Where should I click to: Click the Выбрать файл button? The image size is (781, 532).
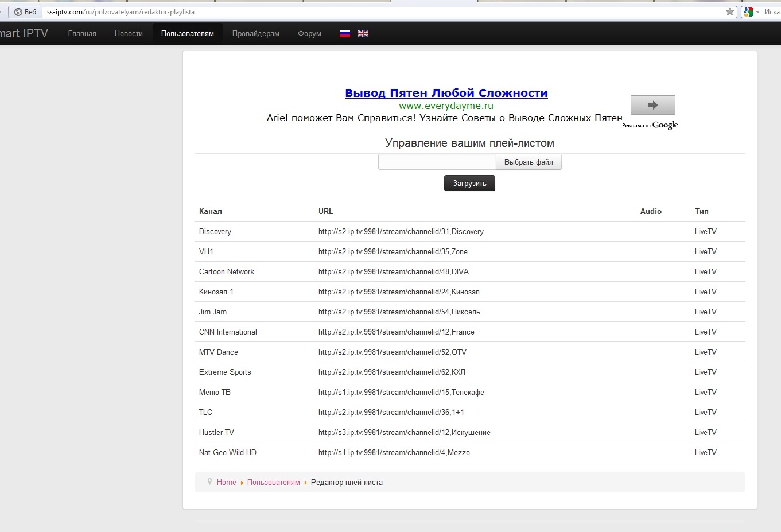pos(529,162)
